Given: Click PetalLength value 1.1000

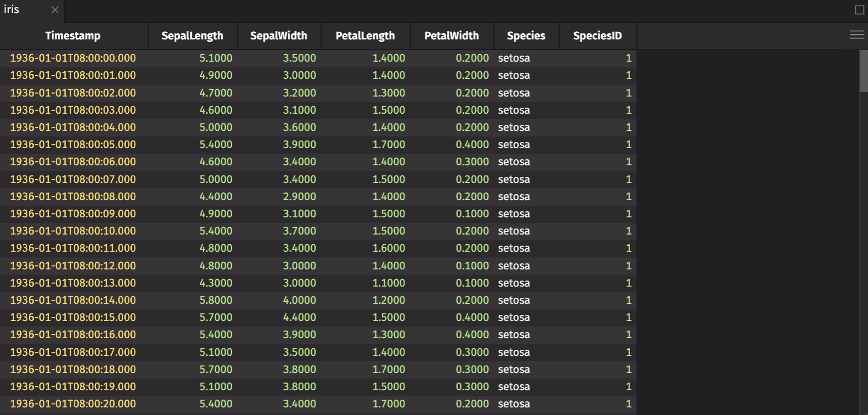Looking at the screenshot, I should (x=388, y=283).
